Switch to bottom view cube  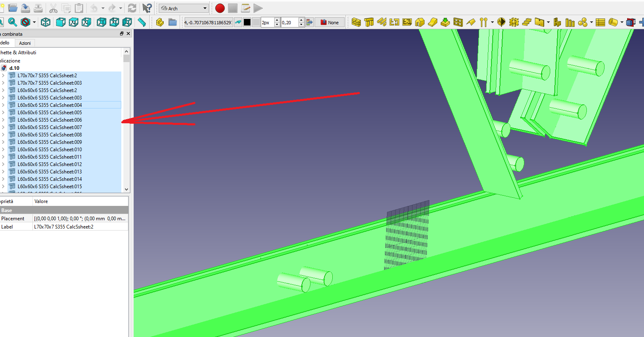click(x=114, y=22)
